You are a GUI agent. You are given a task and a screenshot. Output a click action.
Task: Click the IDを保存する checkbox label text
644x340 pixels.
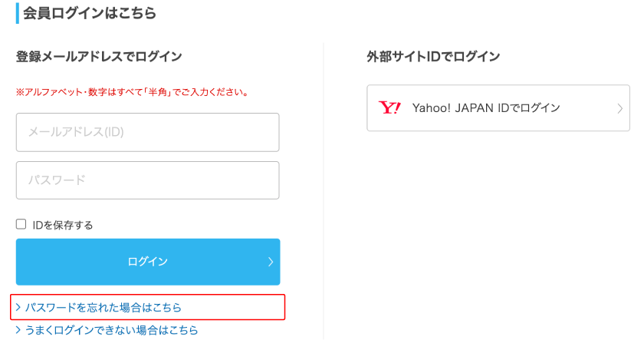coord(62,225)
